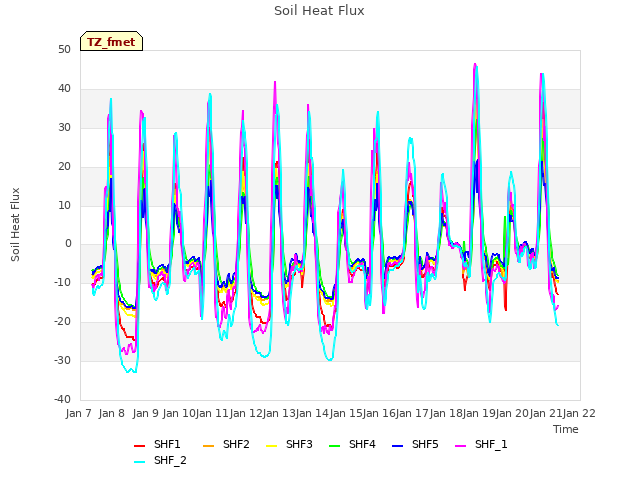Click the Jan 21 x-axis tick label
The image size is (640, 480).
(x=546, y=413)
